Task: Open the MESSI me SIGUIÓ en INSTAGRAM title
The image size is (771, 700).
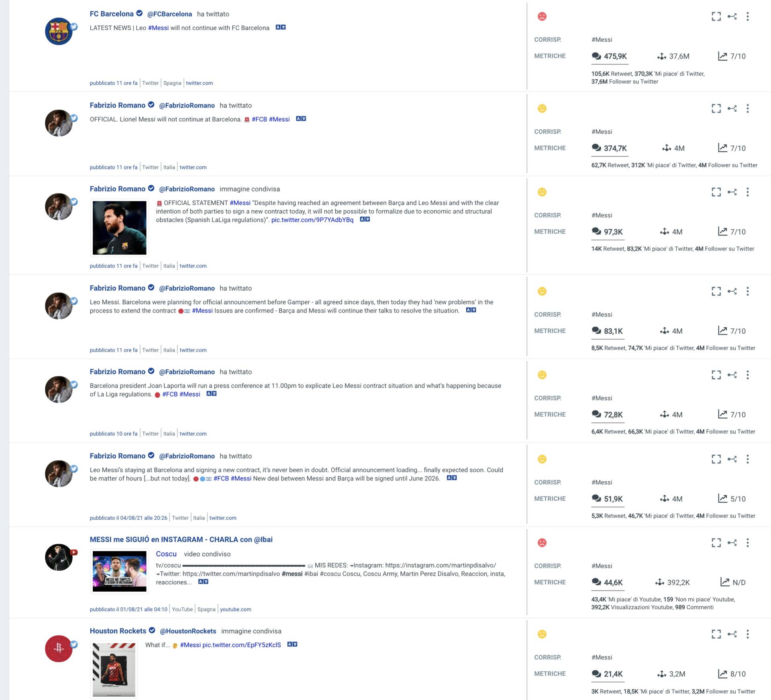Action: coord(181,539)
